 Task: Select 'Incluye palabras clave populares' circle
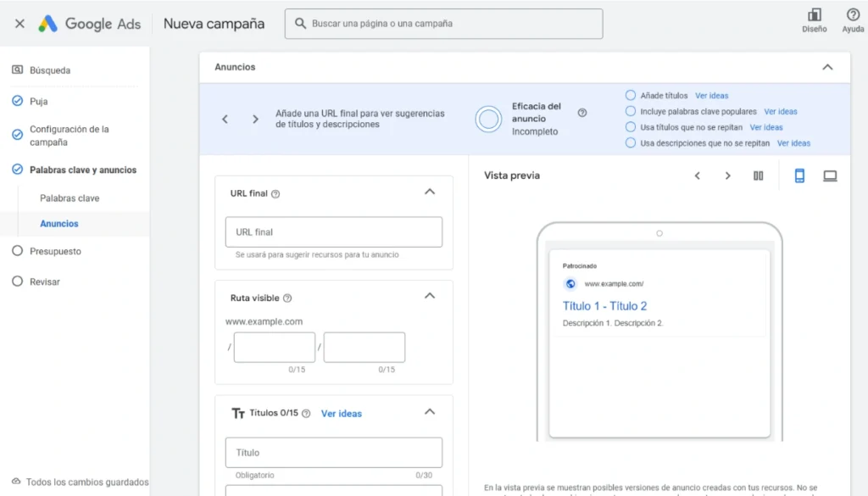pos(630,111)
